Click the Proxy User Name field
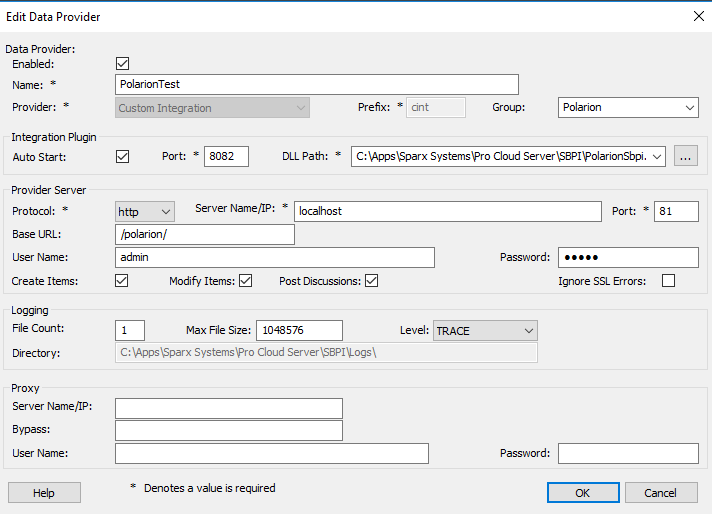 (x=272, y=454)
